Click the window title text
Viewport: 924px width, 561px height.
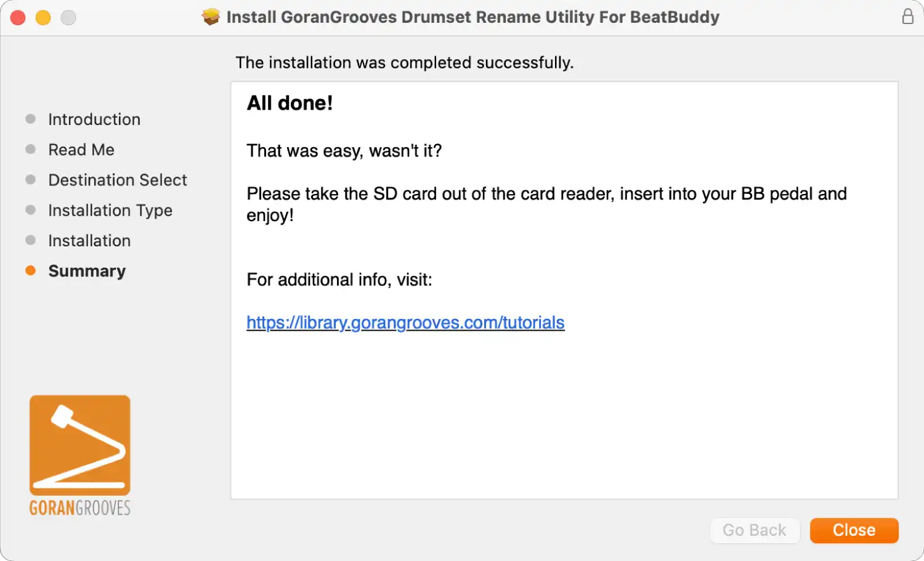[472, 17]
